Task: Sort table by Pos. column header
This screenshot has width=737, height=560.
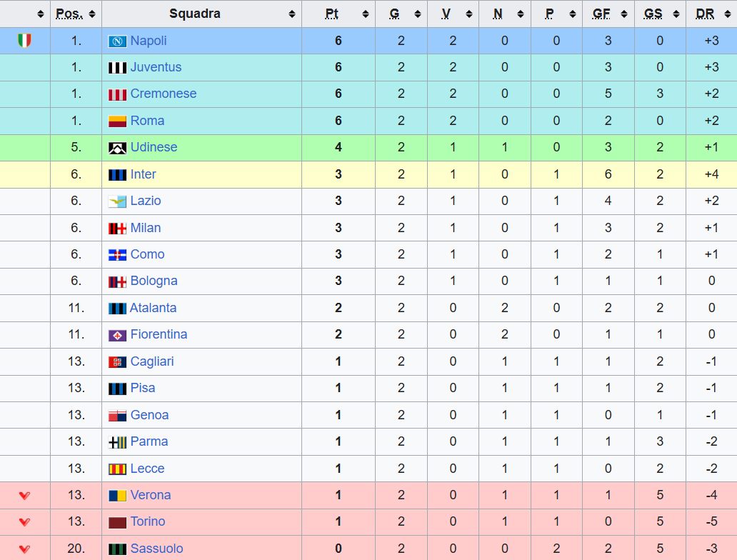Action: 69,14
